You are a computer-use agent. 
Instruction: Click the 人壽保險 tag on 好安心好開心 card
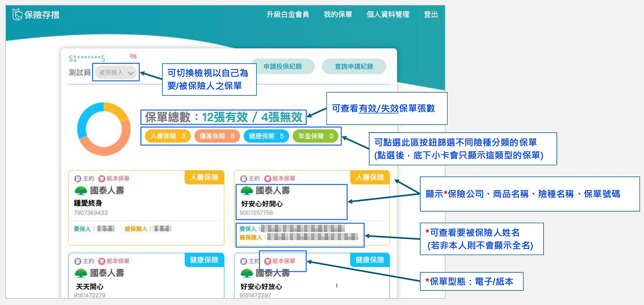coord(370,178)
